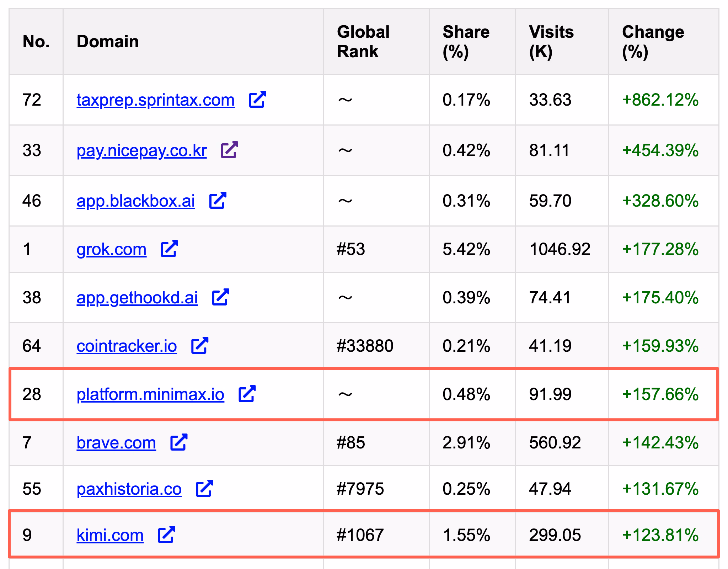Image resolution: width=728 pixels, height=569 pixels.
Task: Open the taxprep.sprintax.com domain link
Action: tap(155, 100)
